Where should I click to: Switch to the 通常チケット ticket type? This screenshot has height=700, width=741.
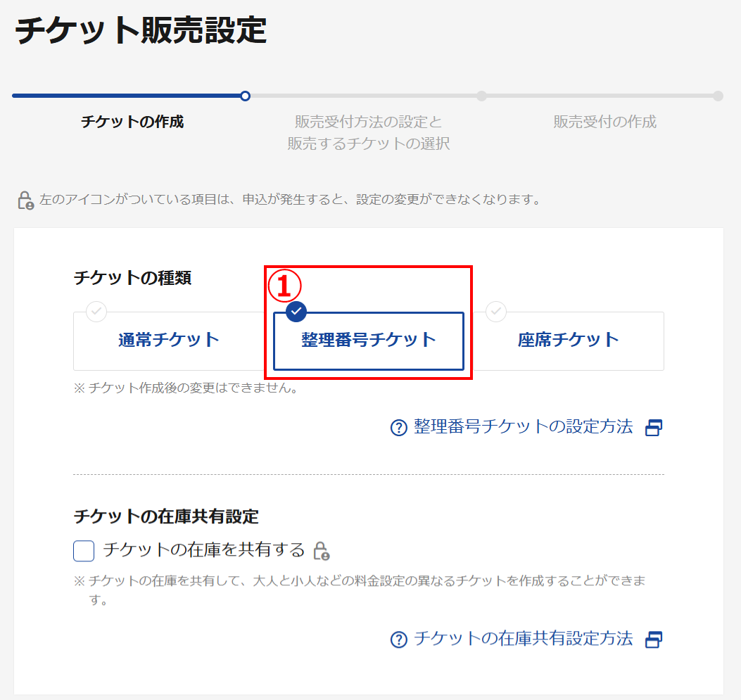click(169, 341)
